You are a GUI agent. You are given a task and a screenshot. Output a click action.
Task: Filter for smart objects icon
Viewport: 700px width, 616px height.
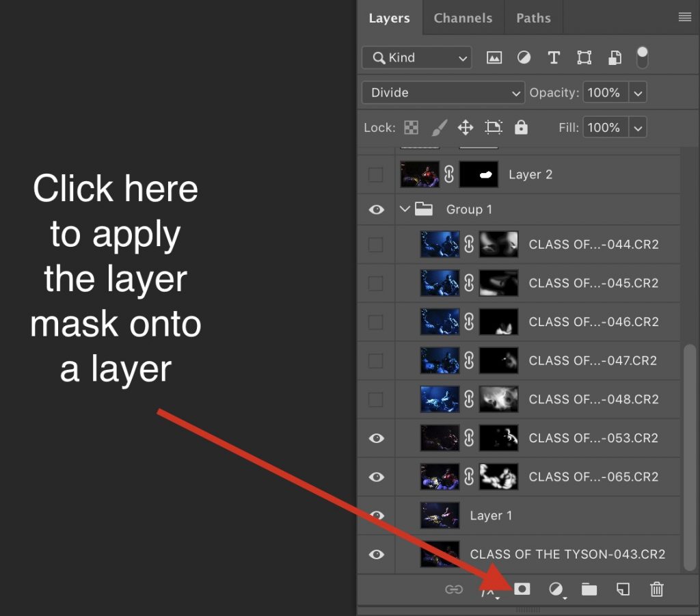point(615,57)
